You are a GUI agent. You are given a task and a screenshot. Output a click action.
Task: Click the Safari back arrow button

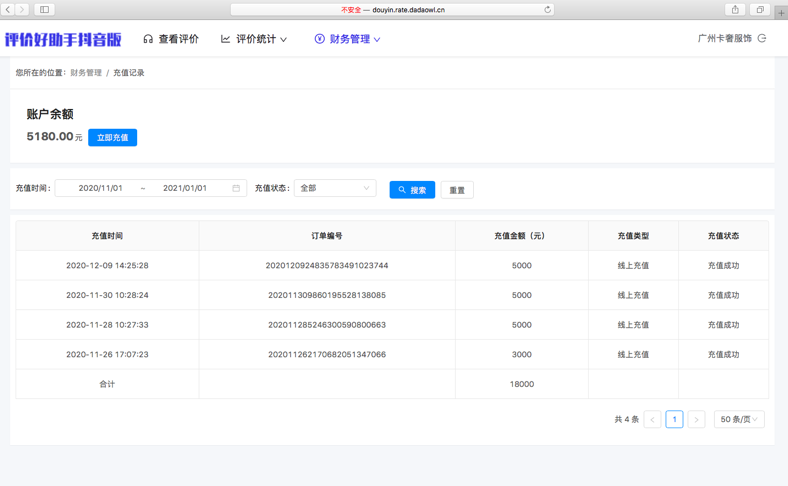(8, 10)
